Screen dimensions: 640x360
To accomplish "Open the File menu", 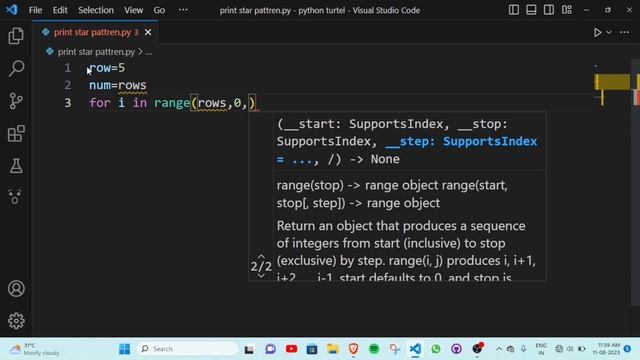I will [36, 10].
